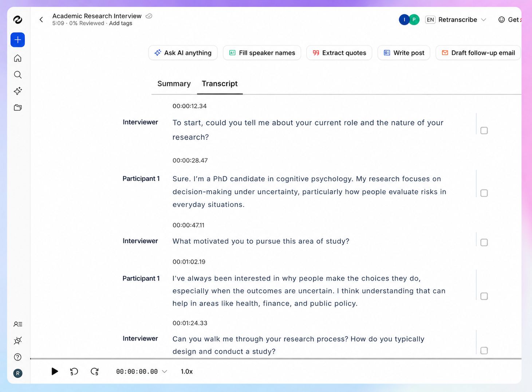Image resolution: width=532 pixels, height=392 pixels.
Task: Change the 1.0x playback speed
Action: tap(187, 371)
